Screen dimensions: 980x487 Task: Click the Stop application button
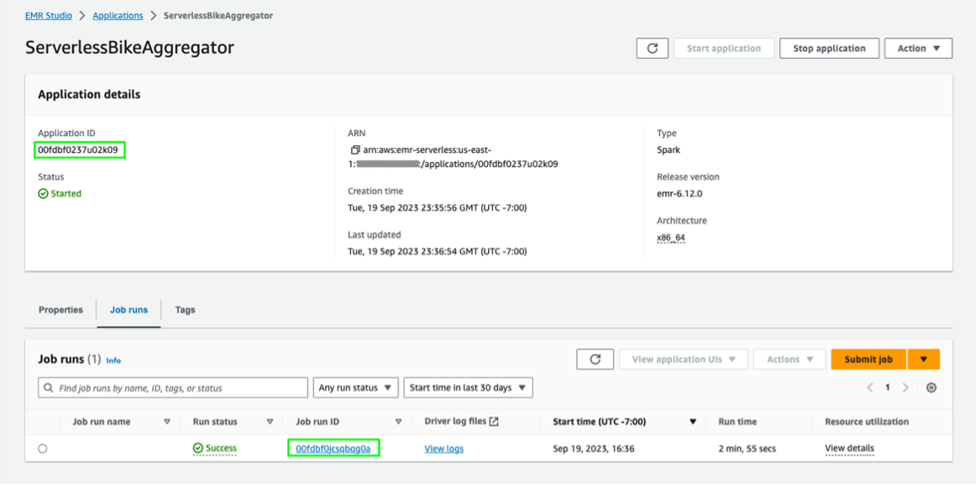coord(830,48)
